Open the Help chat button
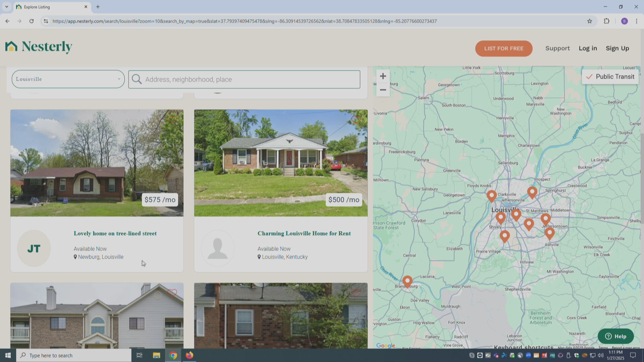 pos(615,336)
